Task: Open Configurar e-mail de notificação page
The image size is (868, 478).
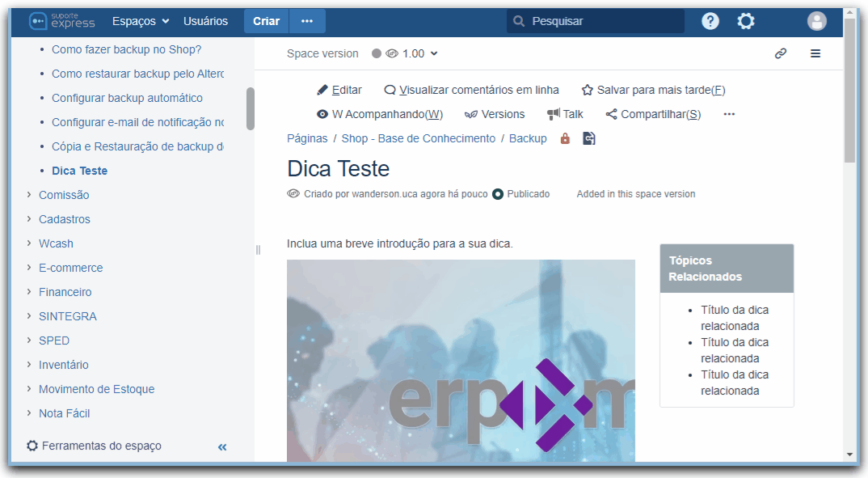Action: tap(138, 122)
